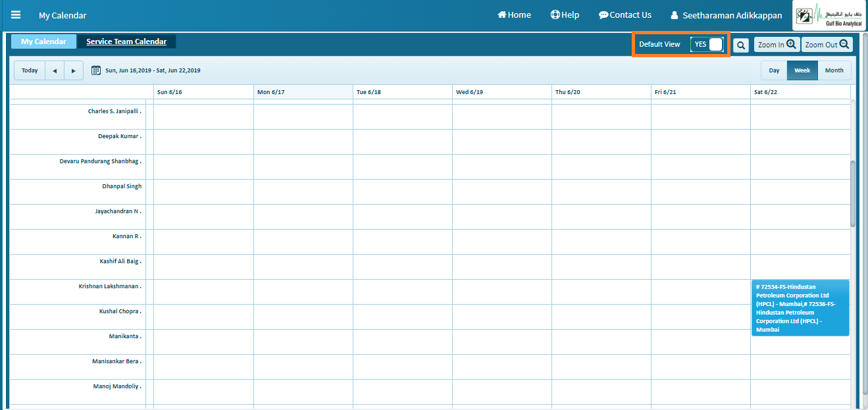Click the calendar vertical scrollbar thumb
This screenshot has height=410, width=868.
(853, 194)
